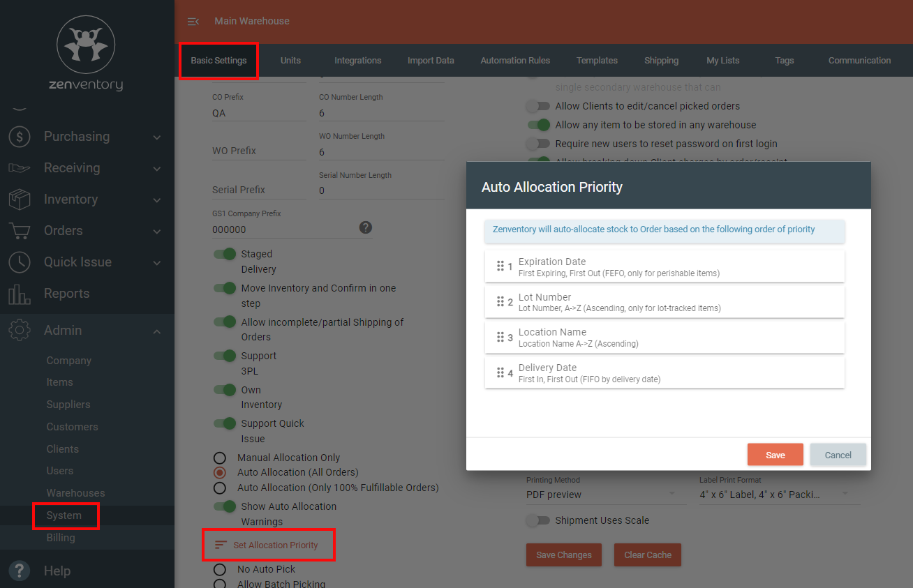This screenshot has width=913, height=588.
Task: Select the Inventory box icon in sidebar
Action: click(x=19, y=199)
